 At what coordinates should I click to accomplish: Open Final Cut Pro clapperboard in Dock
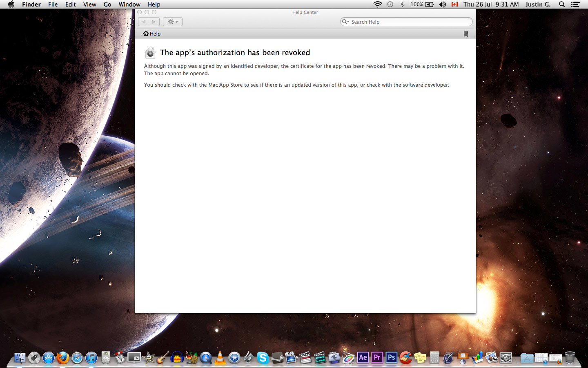point(305,357)
